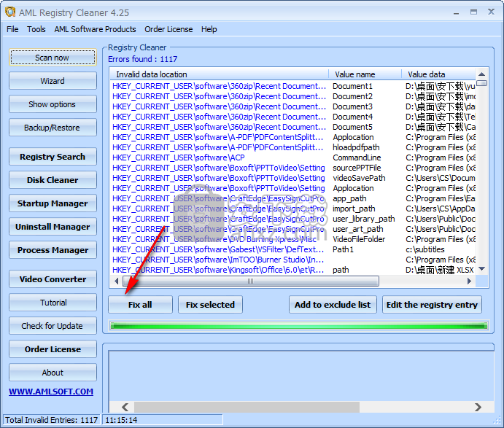Select the hloadpdfpath entry row
Viewport: 504px width, 428px height.
[x=293, y=147]
